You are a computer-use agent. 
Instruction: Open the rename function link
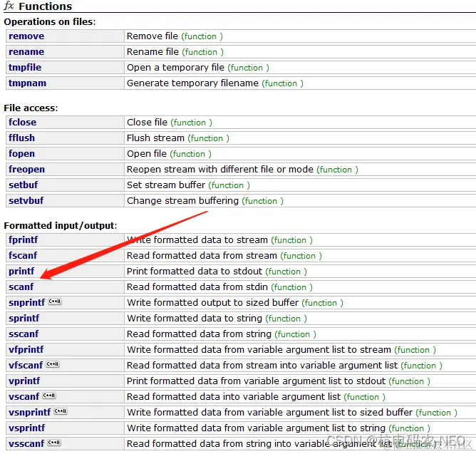[26, 52]
